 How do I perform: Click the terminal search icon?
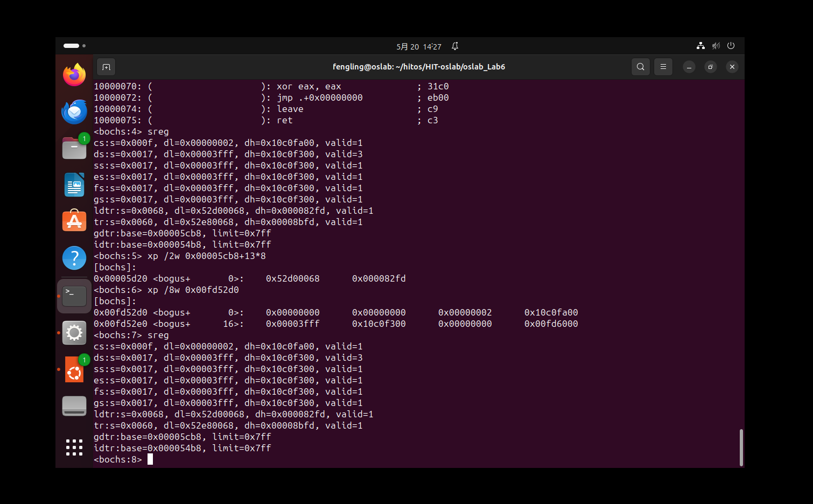[x=640, y=67]
